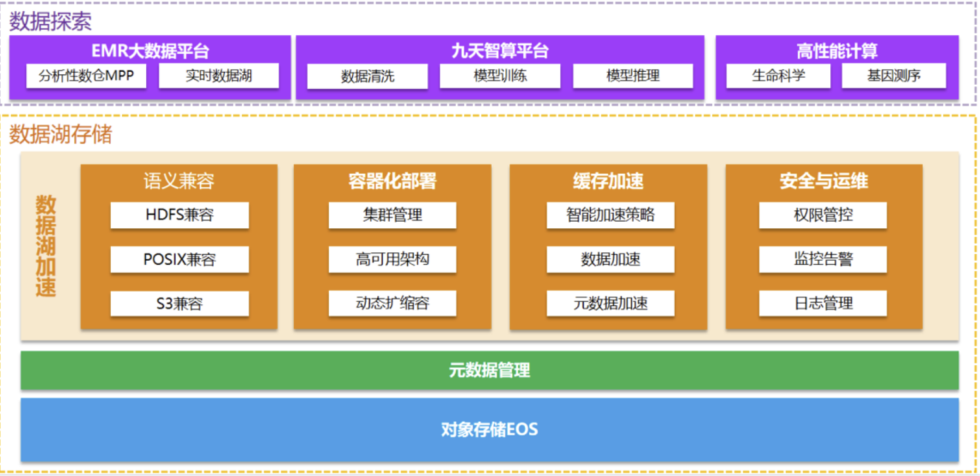Image resolution: width=980 pixels, height=476 pixels.
Task: Select the 模型训练 item
Action: click(500, 76)
